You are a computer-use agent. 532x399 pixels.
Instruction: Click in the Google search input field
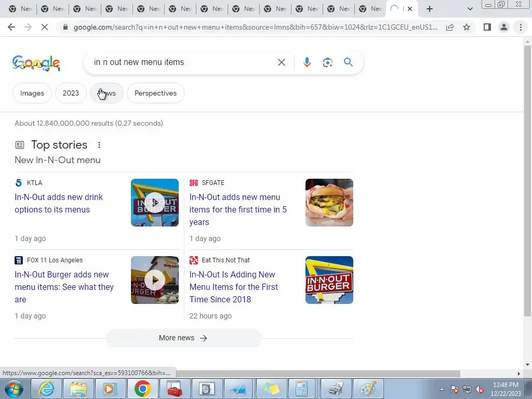183,62
